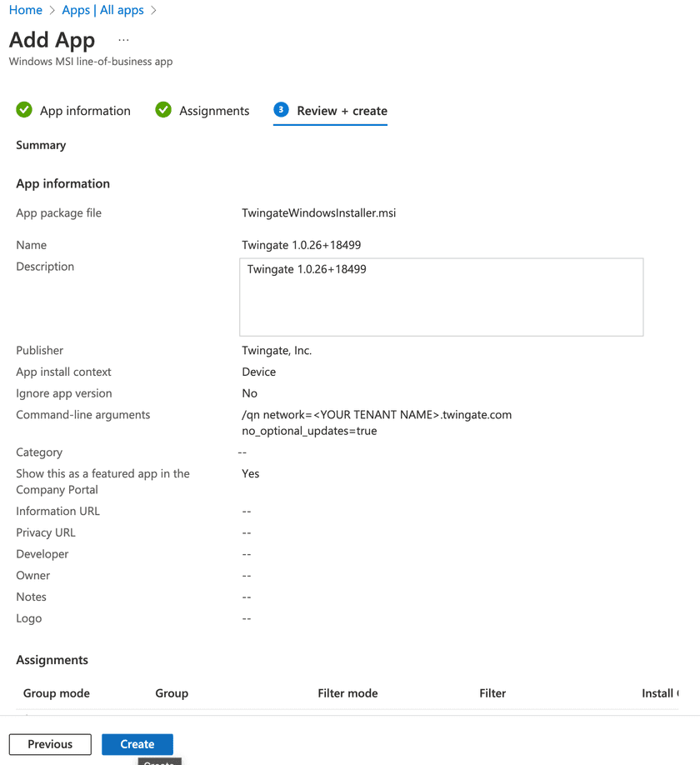The width and height of the screenshot is (700, 765).
Task: Click inside the Description text box
Action: 441,297
